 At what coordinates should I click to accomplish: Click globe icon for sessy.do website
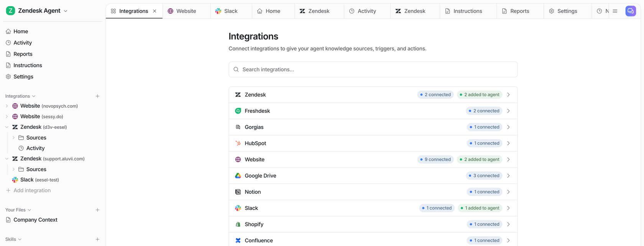[15, 117]
